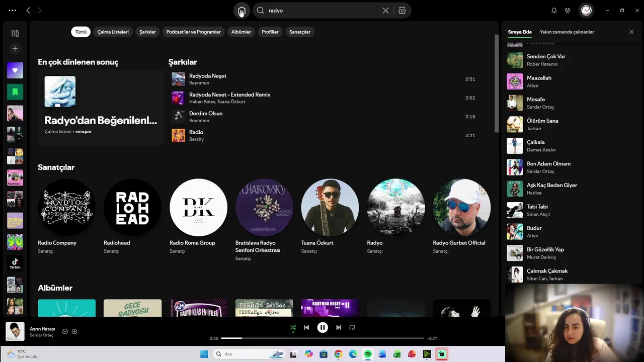Select the Tümü filter chip

click(x=81, y=32)
